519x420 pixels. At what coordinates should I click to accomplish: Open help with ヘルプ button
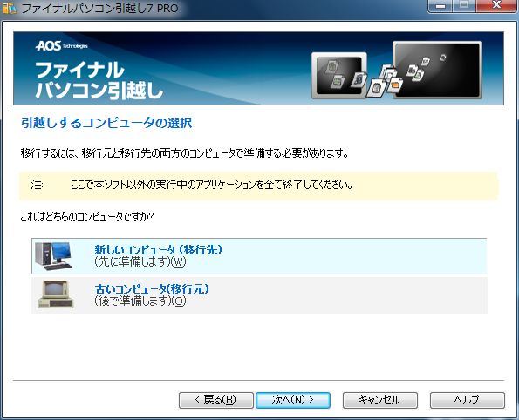coord(468,400)
